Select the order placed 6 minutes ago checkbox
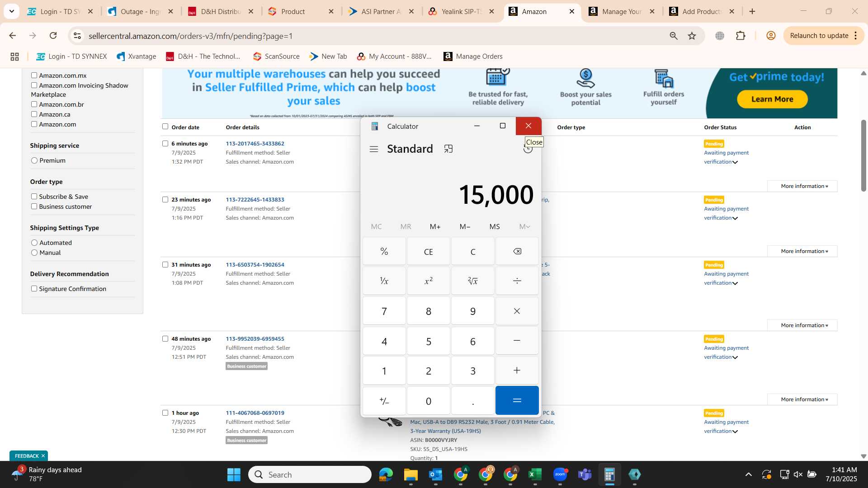This screenshot has height=488, width=868. [165, 143]
